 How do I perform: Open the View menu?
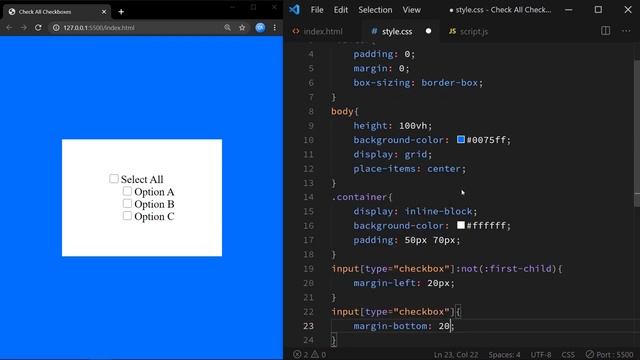coord(411,10)
